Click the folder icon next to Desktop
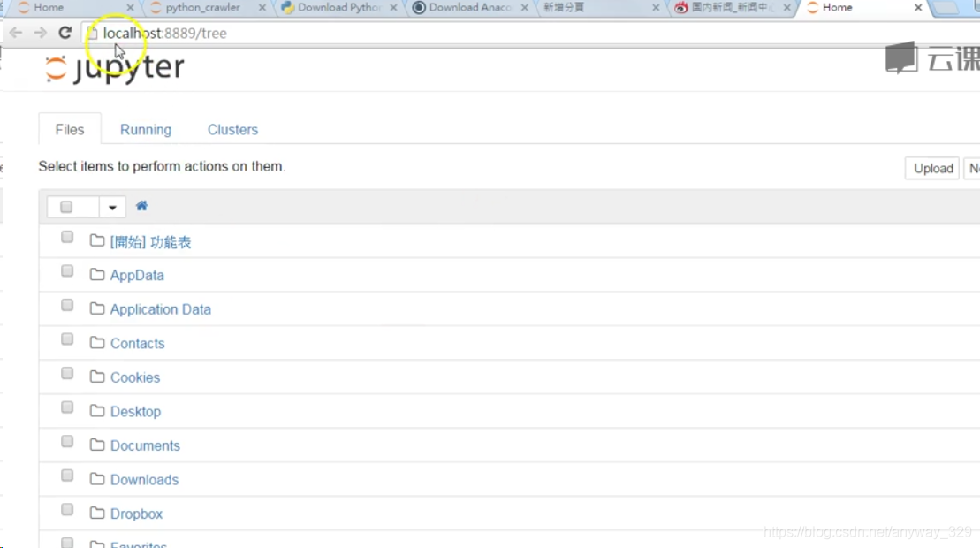 pos(97,410)
